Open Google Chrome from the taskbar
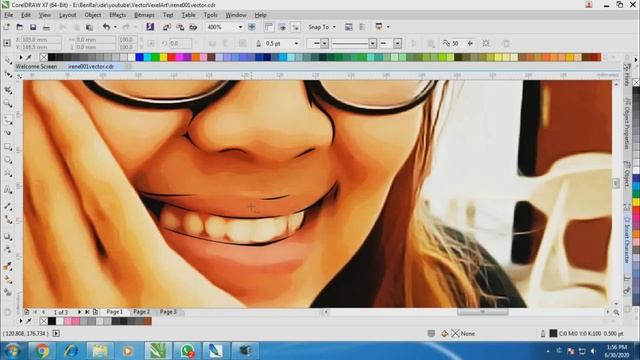Screen dimensions: 640x360 (42, 351)
